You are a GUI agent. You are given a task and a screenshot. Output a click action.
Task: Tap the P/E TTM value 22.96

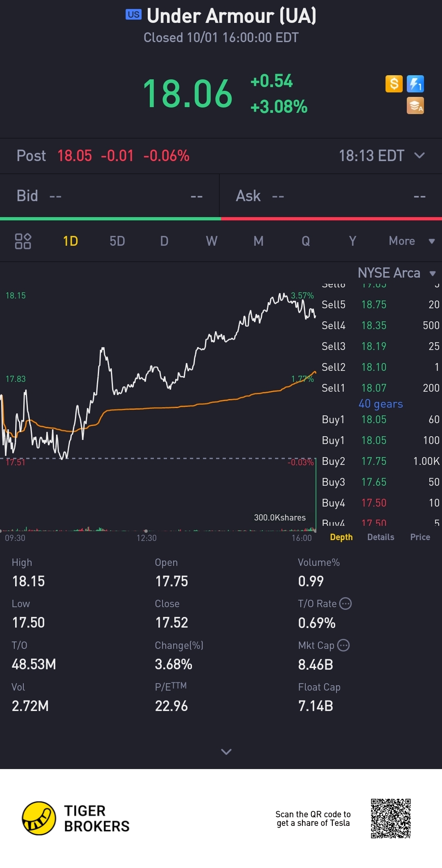(171, 706)
